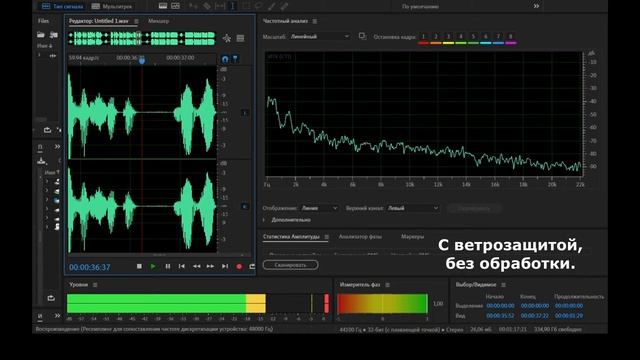Toggle the HUD volume gain icon beside overview

tap(227, 38)
